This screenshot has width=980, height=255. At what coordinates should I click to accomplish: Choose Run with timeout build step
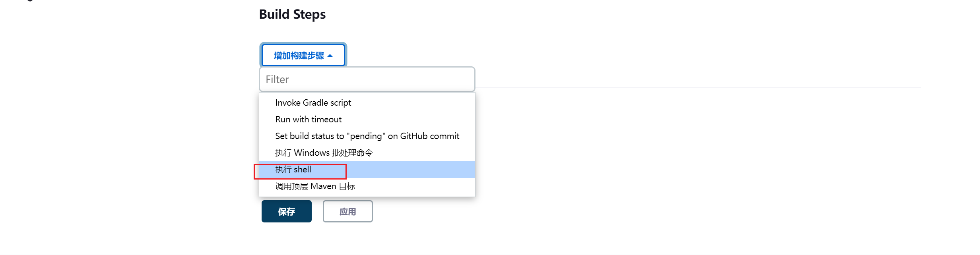click(367, 119)
